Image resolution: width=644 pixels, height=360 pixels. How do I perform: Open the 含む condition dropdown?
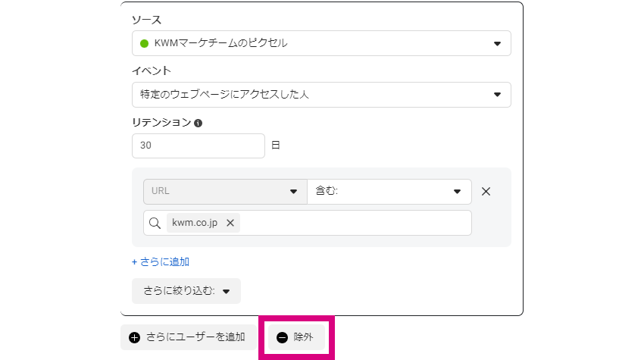[x=389, y=192]
